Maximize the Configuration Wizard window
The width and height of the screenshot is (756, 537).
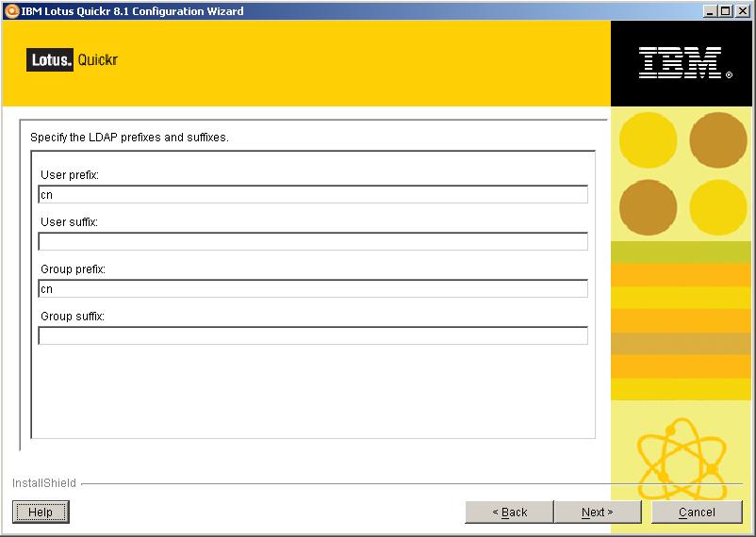(x=725, y=11)
